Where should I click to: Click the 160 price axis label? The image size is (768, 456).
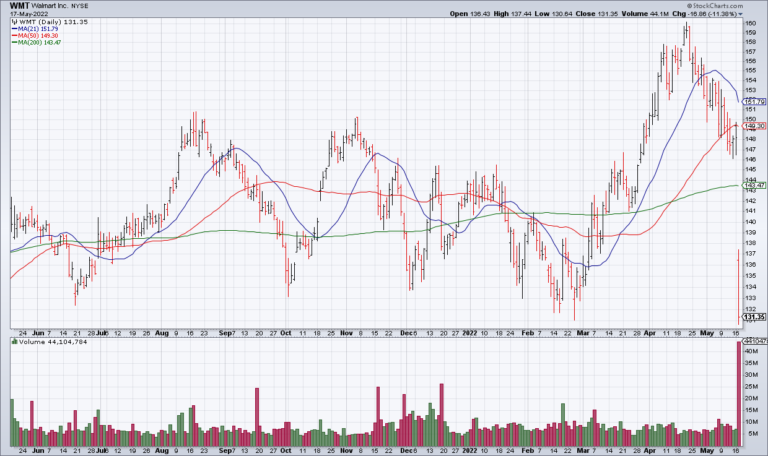[x=750, y=23]
